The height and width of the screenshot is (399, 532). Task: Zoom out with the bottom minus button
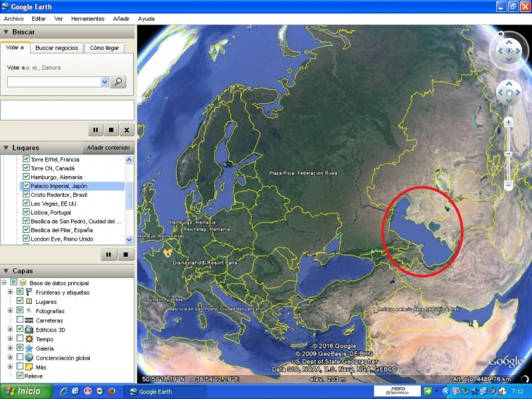point(508,185)
